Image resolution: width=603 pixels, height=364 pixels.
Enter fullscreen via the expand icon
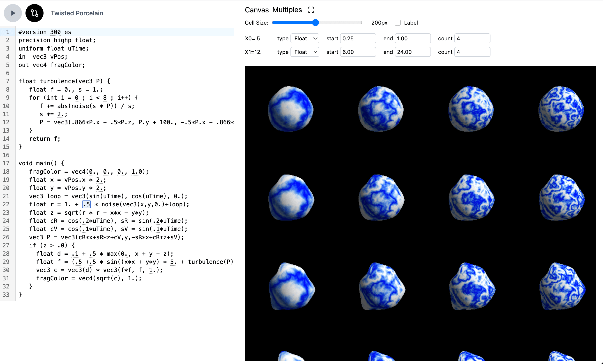(x=311, y=10)
